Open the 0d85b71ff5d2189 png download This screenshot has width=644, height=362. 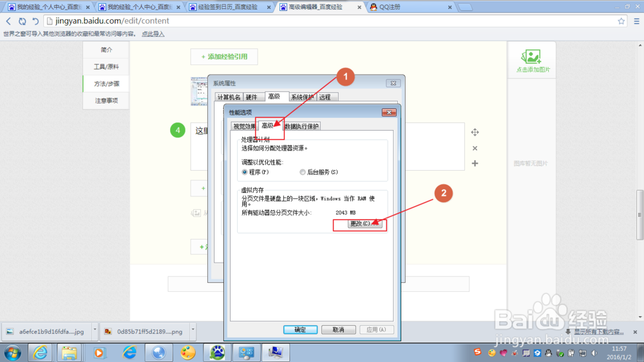144,332
